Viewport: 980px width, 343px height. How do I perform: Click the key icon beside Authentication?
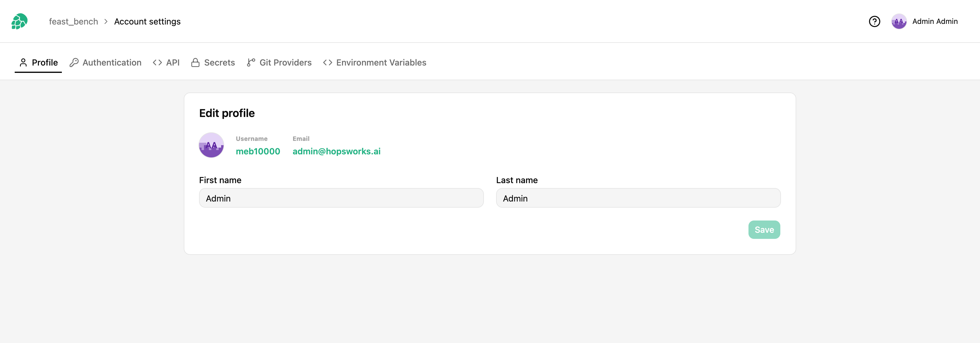[74, 62]
